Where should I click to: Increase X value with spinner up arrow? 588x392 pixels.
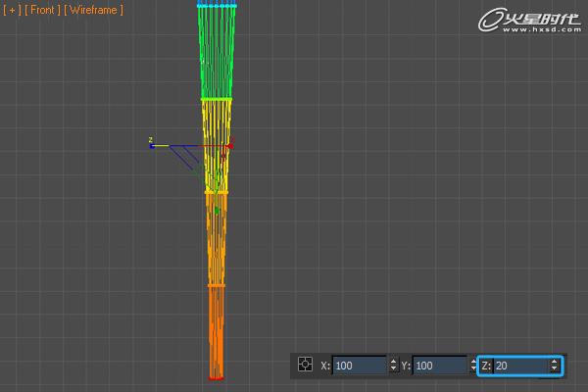tap(393, 362)
